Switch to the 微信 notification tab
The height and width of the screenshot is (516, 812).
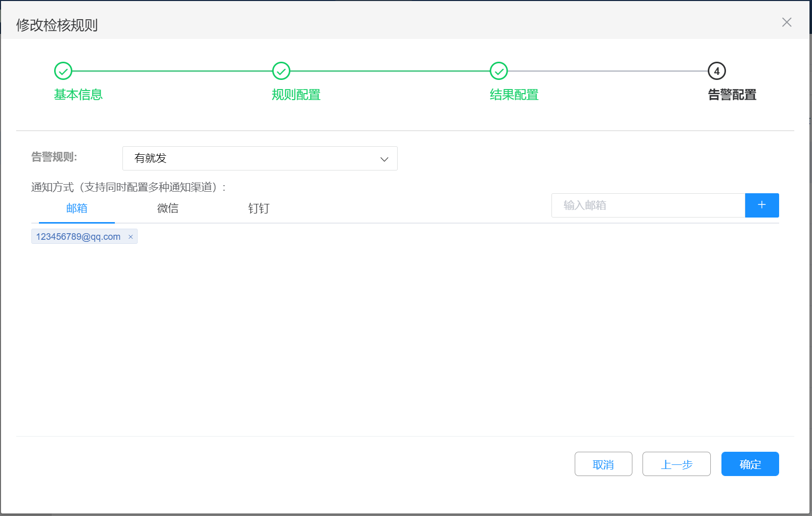(167, 208)
